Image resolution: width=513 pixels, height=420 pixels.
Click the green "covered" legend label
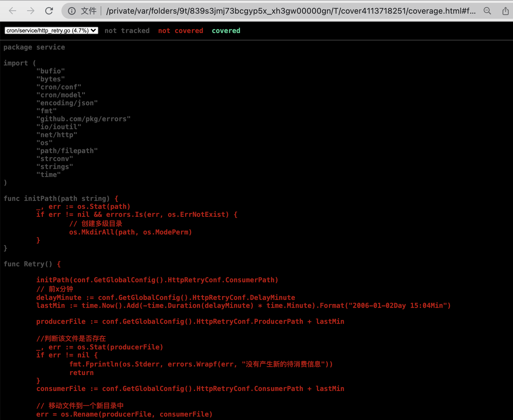[226, 30]
